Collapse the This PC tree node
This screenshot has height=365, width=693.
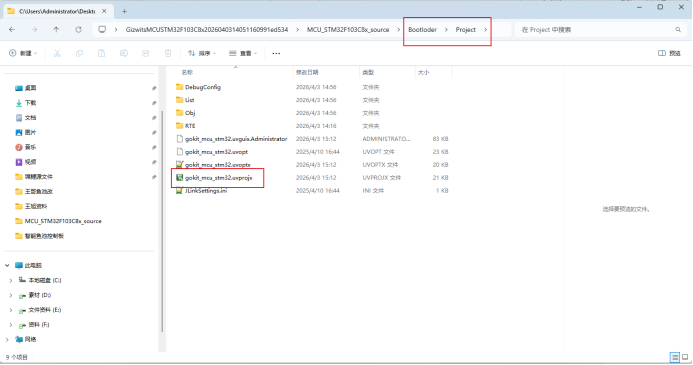(7, 265)
